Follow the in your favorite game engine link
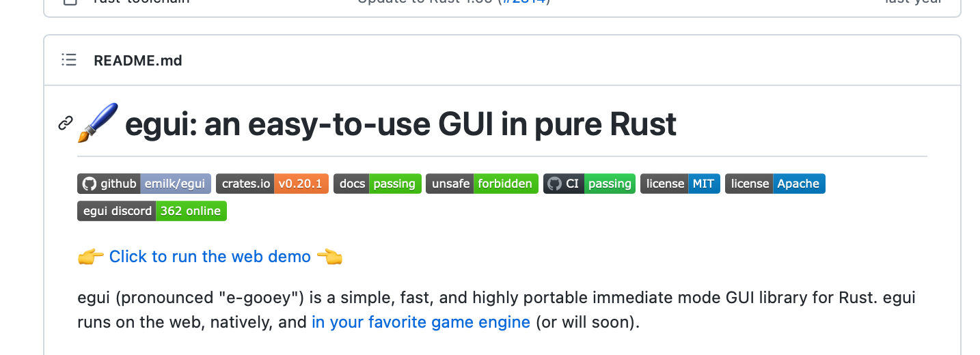Image resolution: width=980 pixels, height=355 pixels. click(x=421, y=322)
